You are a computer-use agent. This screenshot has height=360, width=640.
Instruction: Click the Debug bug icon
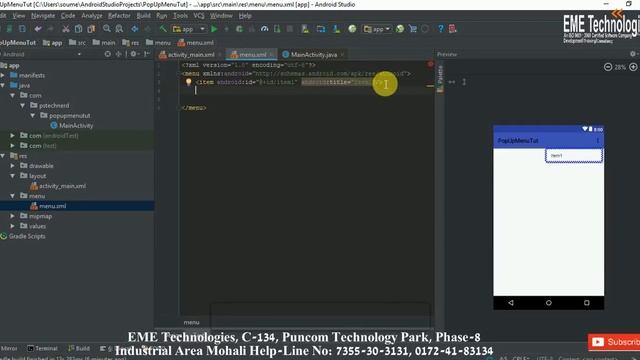(x=239, y=29)
